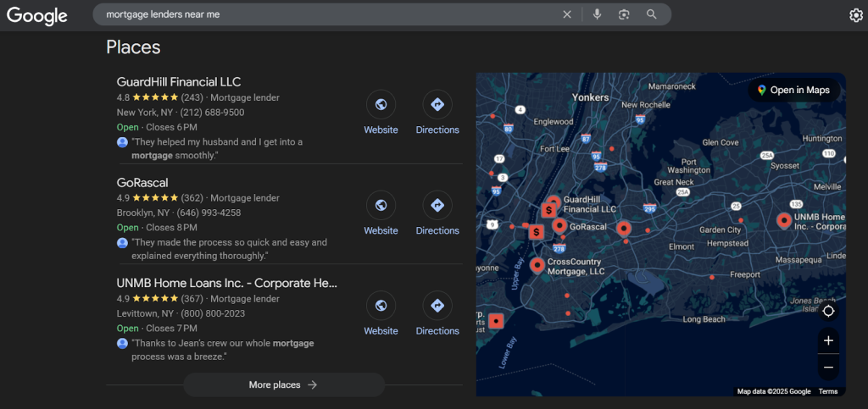Open search by image (Lens) icon
The image size is (868, 409).
(x=624, y=14)
